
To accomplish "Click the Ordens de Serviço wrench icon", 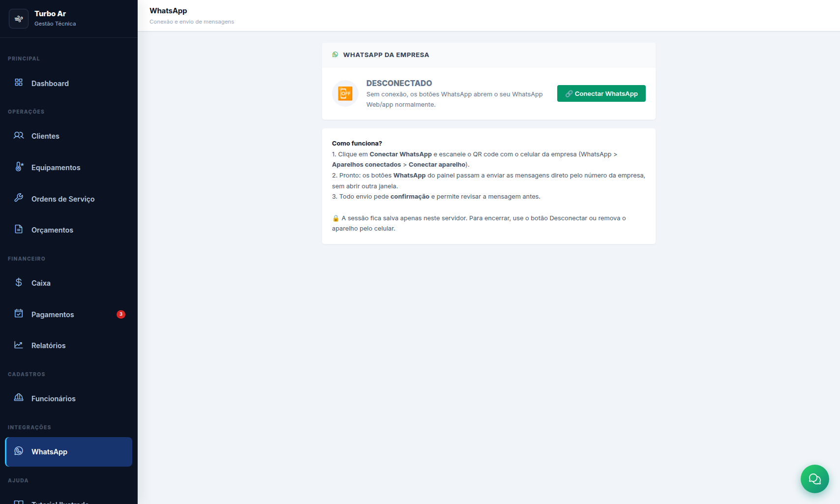I will [x=19, y=198].
